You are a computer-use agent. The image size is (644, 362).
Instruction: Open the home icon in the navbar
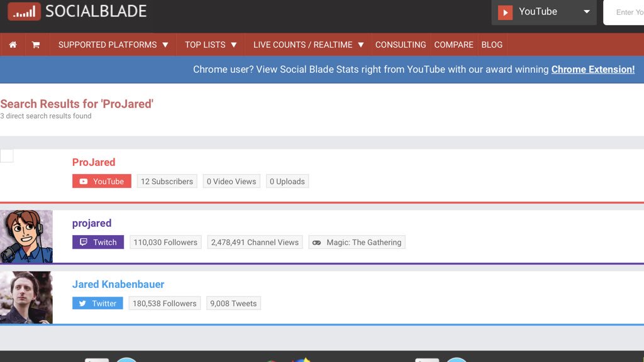13,45
